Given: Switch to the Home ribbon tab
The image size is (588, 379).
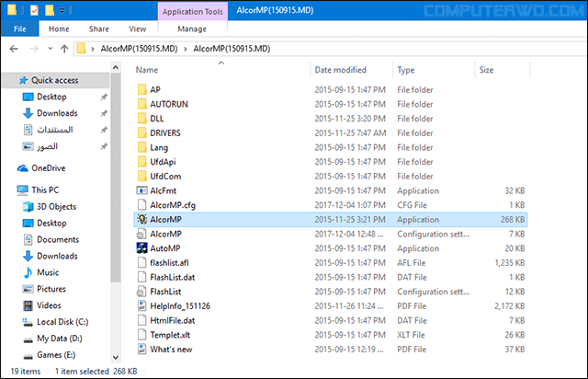Looking at the screenshot, I should click(59, 29).
